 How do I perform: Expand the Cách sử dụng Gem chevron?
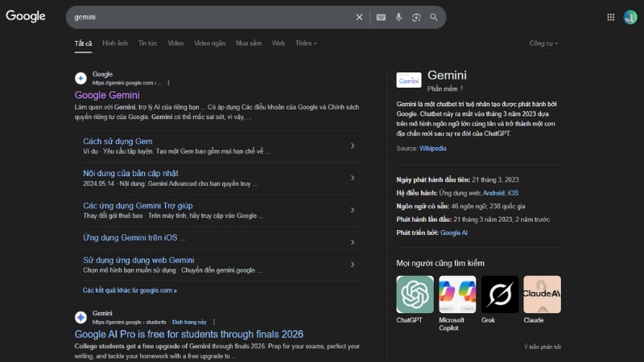tap(353, 146)
